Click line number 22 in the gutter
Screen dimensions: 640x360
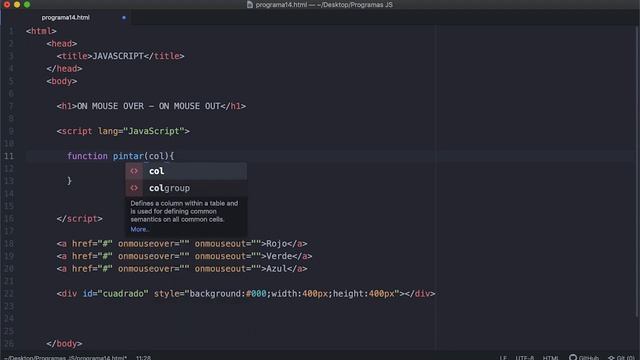9,293
